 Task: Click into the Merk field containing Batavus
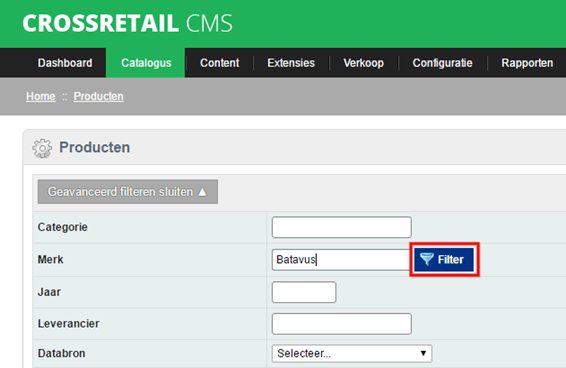click(x=341, y=260)
